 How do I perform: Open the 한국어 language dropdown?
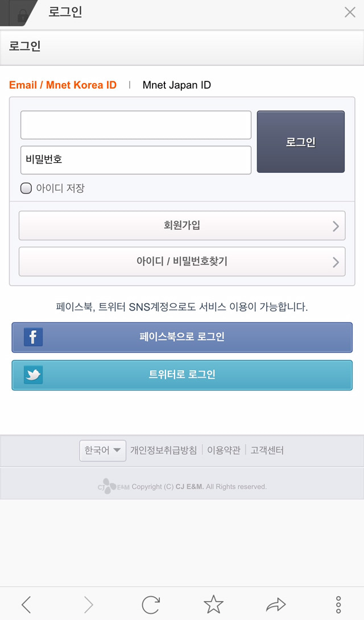tap(102, 450)
